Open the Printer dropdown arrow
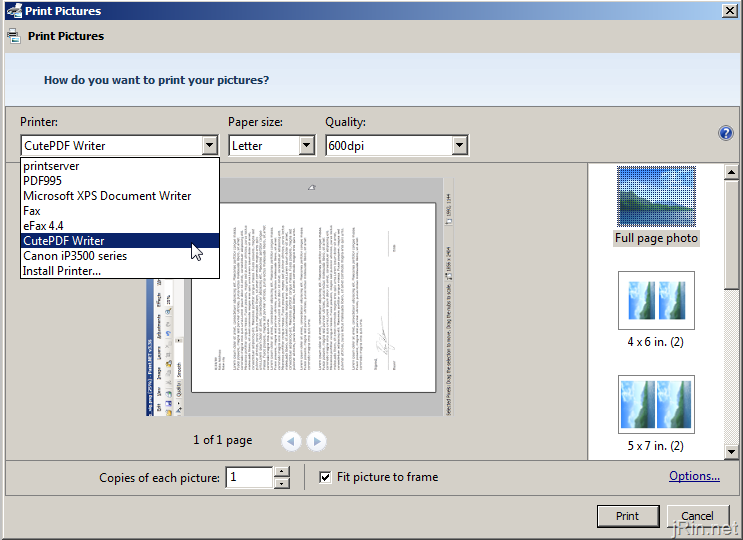 tap(209, 145)
